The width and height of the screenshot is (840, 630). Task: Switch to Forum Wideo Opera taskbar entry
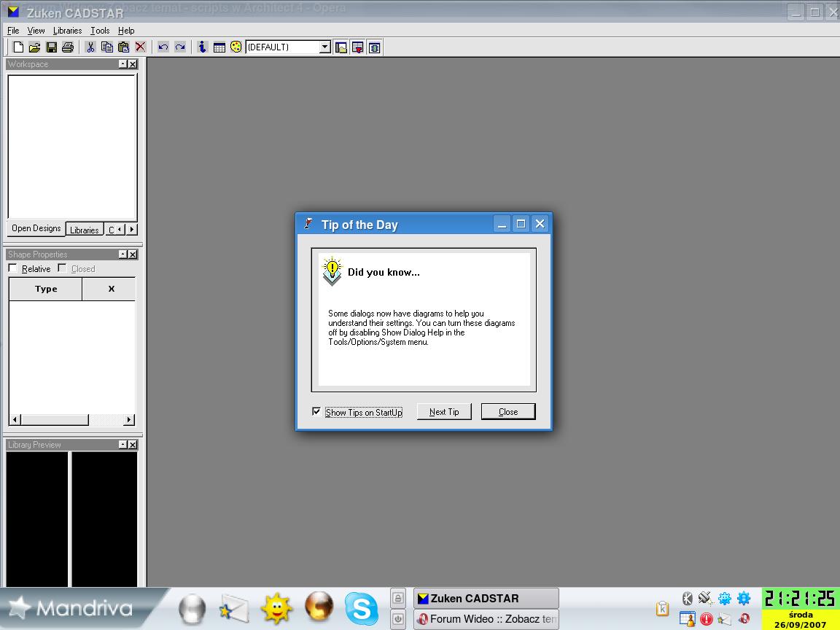coord(486,619)
